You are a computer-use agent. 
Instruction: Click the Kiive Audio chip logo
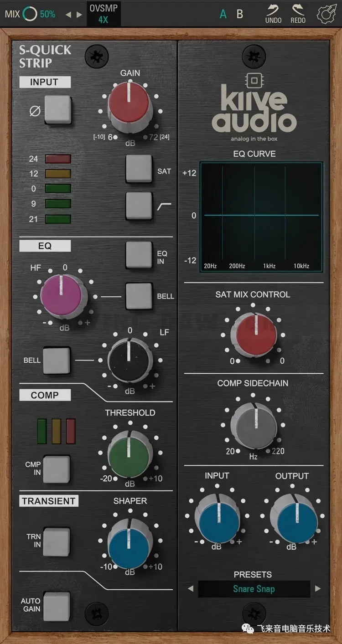pos(254,81)
